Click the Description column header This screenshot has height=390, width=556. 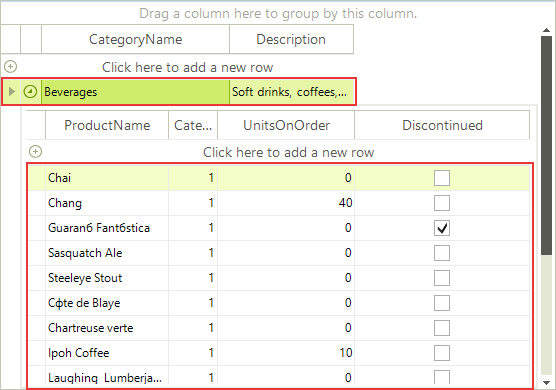pos(291,39)
